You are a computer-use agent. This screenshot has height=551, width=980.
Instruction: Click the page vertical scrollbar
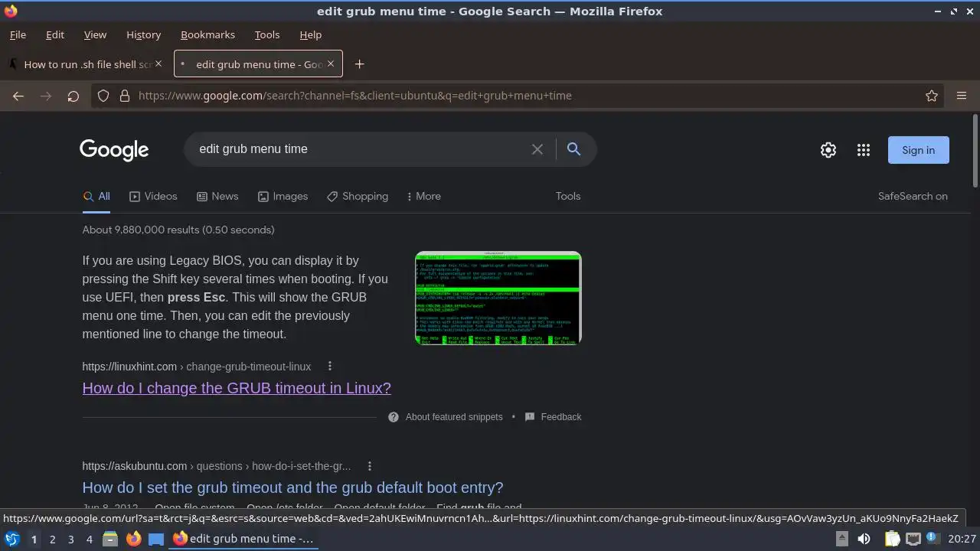point(975,150)
